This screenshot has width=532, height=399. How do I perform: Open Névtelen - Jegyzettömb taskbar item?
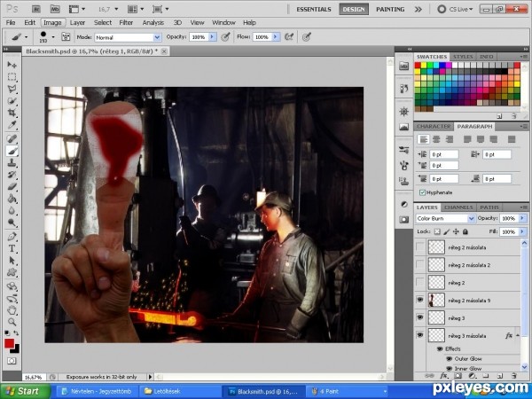[98, 391]
